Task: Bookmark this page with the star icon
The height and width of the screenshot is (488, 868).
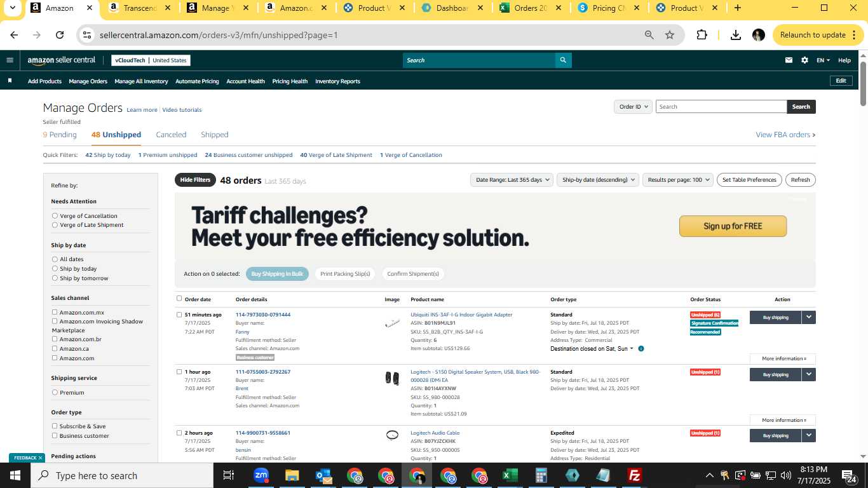Action: [x=670, y=35]
